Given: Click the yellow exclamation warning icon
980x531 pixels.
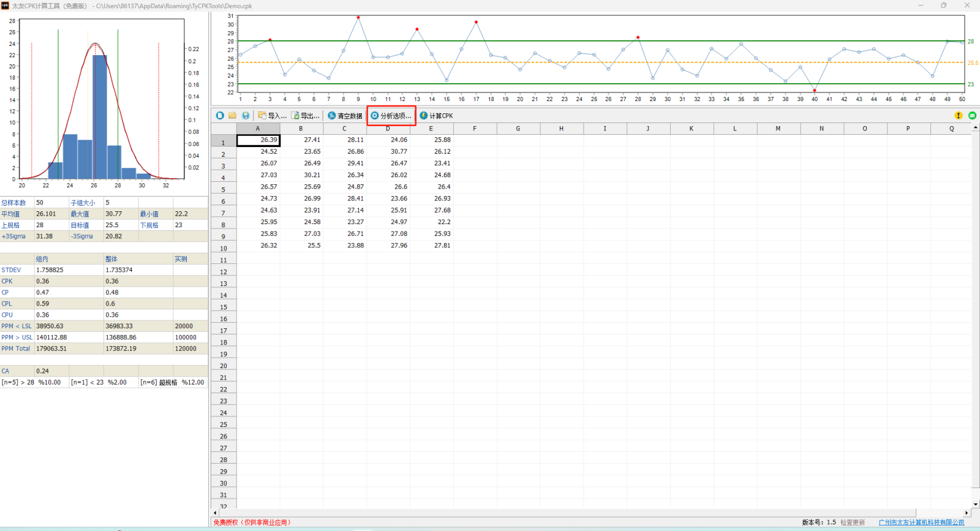Looking at the screenshot, I should click(959, 115).
